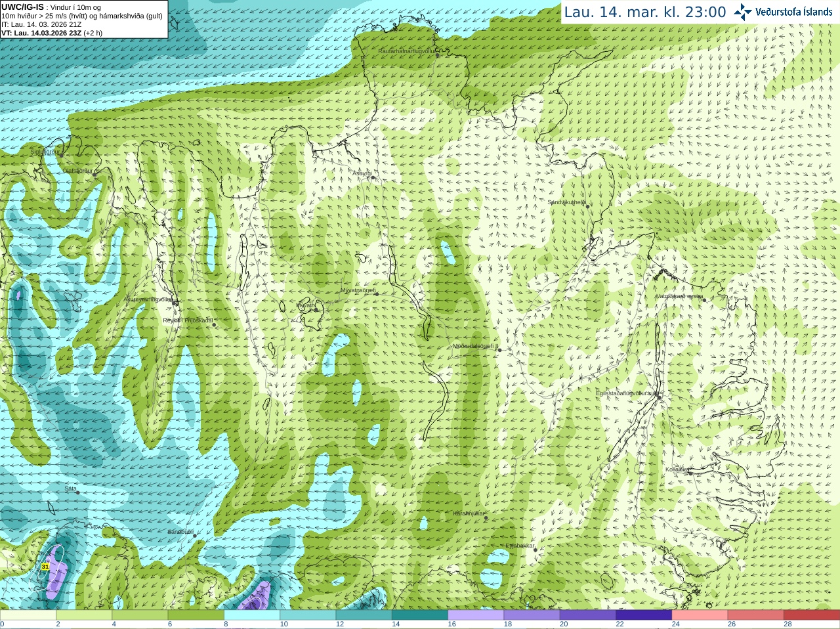The image size is (840, 629).
Task: Pick the 16–18 m/s lavender legend swatch
Action: click(476, 615)
